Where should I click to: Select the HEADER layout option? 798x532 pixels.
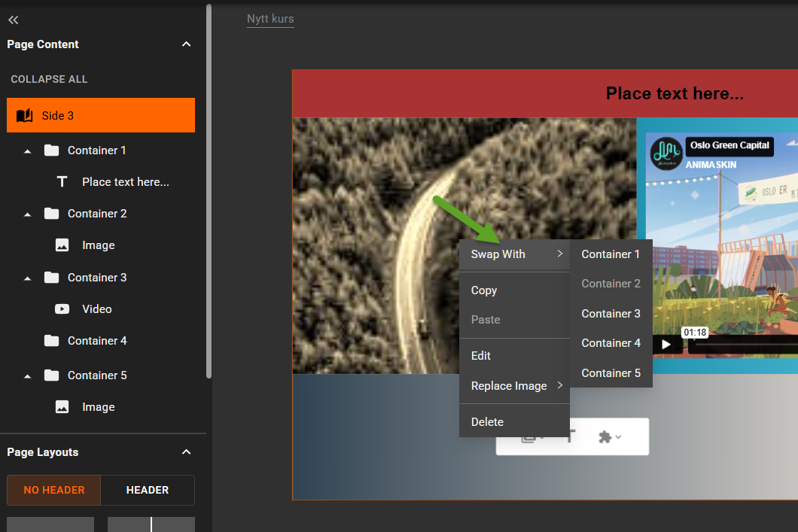pyautogui.click(x=148, y=490)
